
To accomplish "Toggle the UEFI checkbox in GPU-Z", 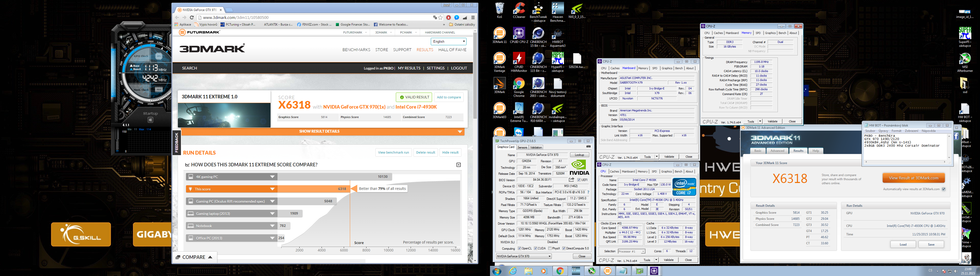I will [579, 180].
